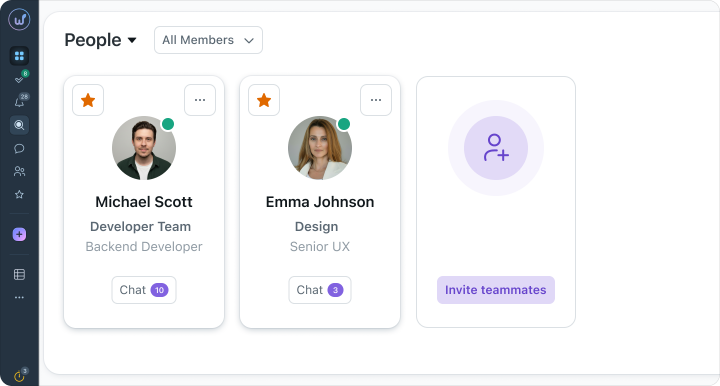Open the people icon in sidebar
Viewport: 720px width, 386px height.
[19, 171]
